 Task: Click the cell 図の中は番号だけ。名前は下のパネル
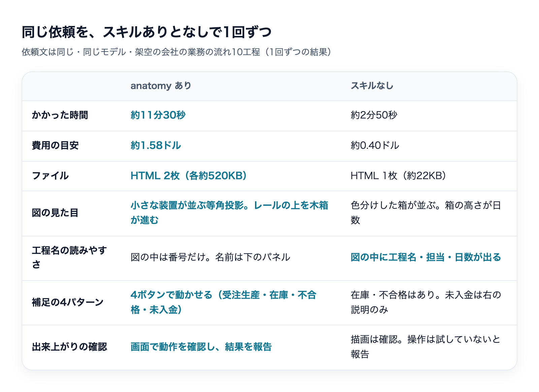[x=210, y=257]
